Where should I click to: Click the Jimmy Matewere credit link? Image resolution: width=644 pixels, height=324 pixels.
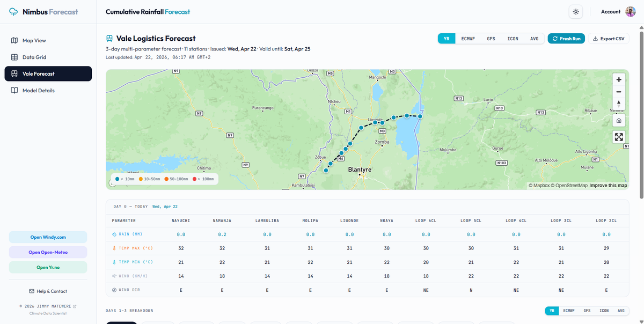pyautogui.click(x=48, y=306)
